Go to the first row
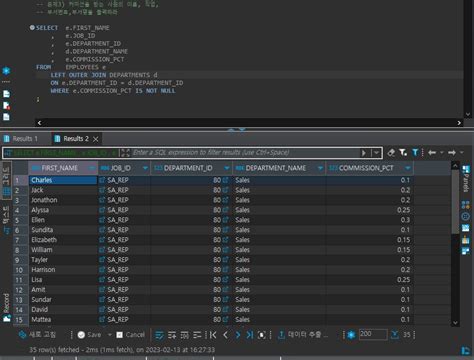The height and width of the screenshot is (360, 474). 213,335
